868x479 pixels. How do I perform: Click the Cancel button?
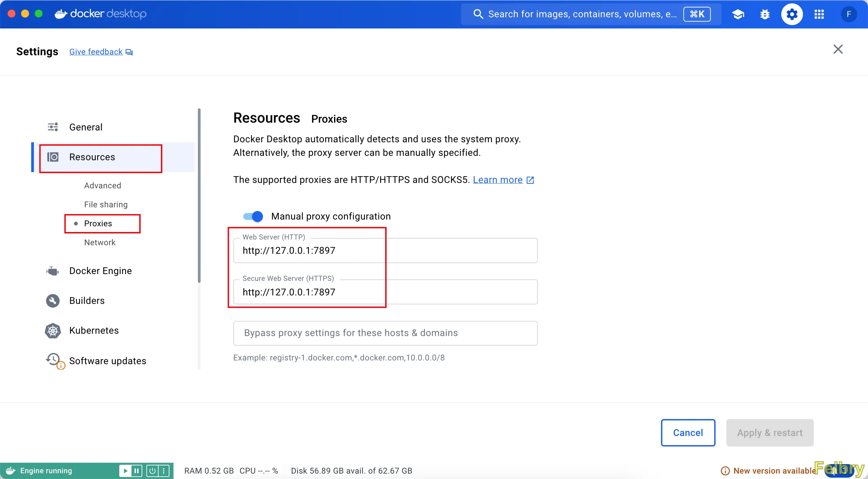(x=688, y=433)
